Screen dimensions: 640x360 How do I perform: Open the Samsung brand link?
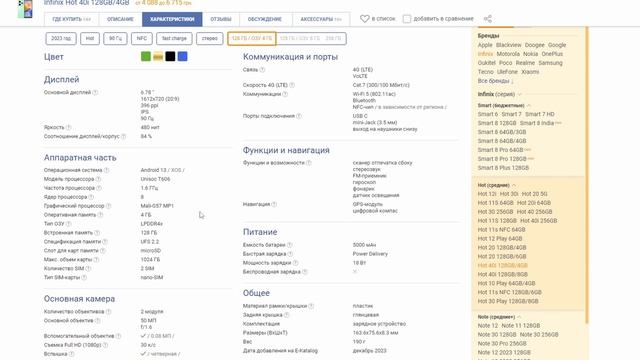click(550, 63)
